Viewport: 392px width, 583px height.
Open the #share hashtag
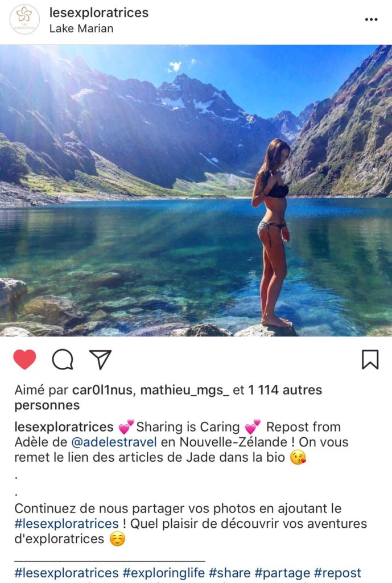point(230,573)
